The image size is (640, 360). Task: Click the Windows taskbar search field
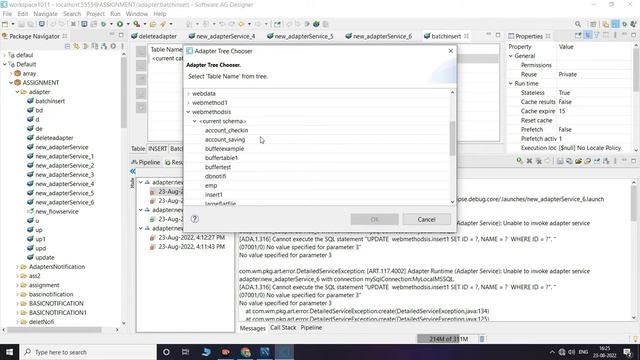[88, 352]
